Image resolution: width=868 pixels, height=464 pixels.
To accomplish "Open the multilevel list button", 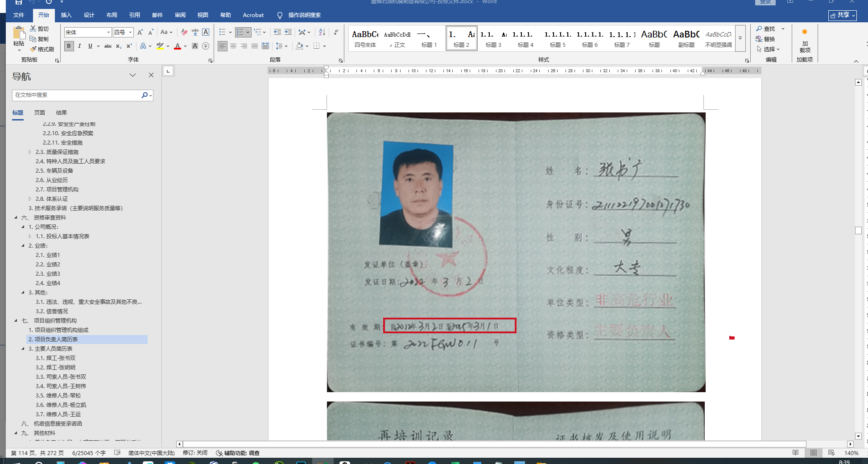I will [x=257, y=32].
